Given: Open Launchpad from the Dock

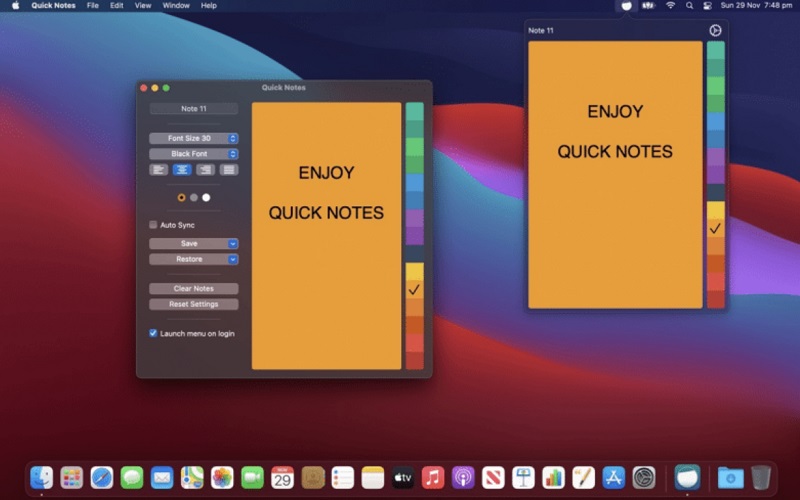Looking at the screenshot, I should click(71, 478).
